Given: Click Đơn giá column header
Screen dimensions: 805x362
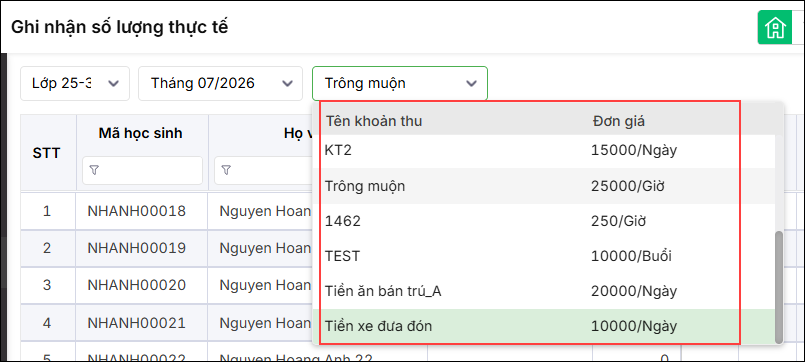Looking at the screenshot, I should point(619,122).
